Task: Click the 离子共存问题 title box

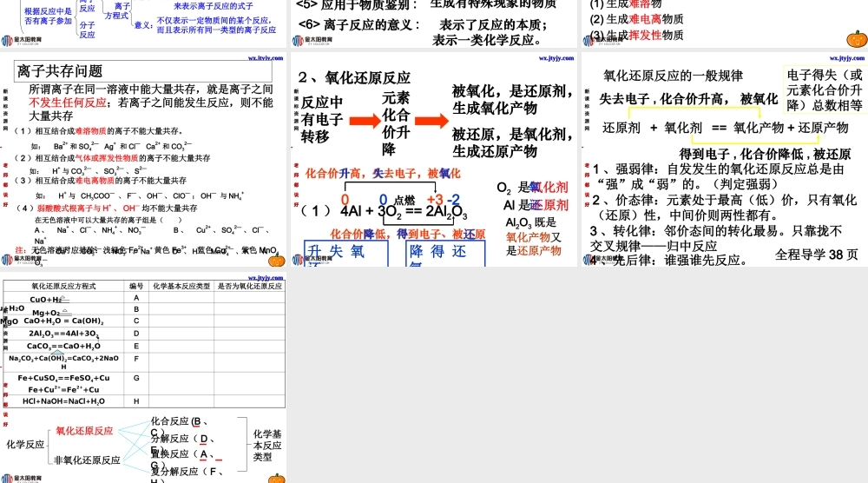Action: tap(143, 71)
